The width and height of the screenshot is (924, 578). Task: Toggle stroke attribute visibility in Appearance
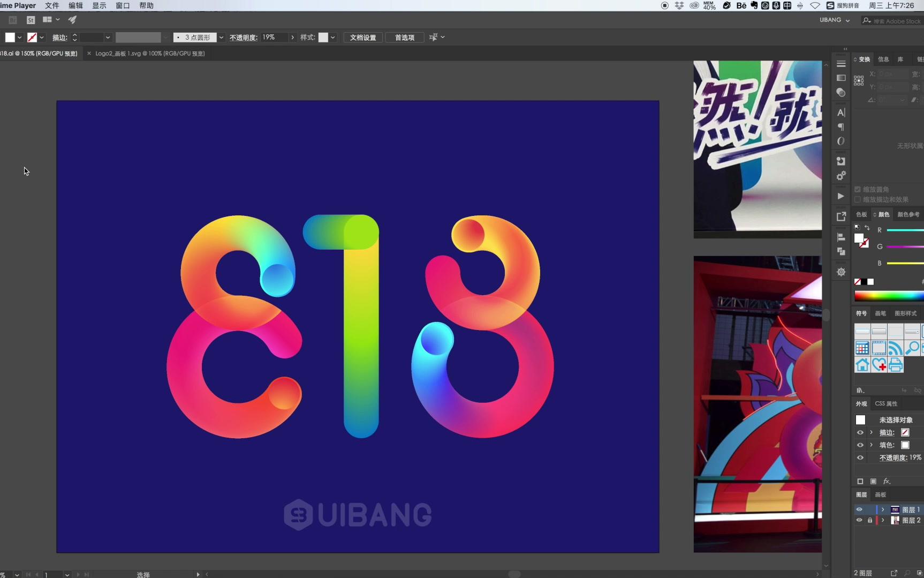[860, 432]
